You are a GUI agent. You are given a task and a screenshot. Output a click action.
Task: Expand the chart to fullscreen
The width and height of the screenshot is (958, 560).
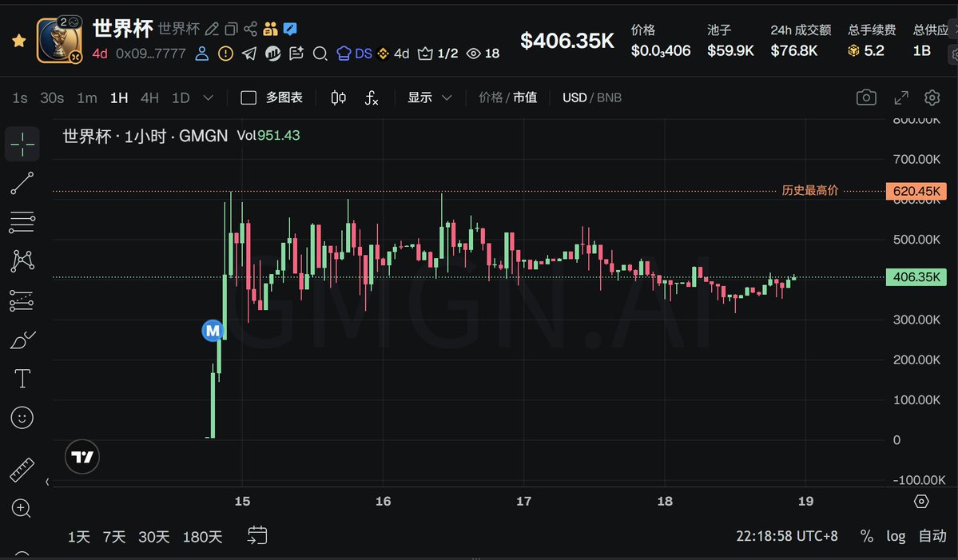click(901, 97)
